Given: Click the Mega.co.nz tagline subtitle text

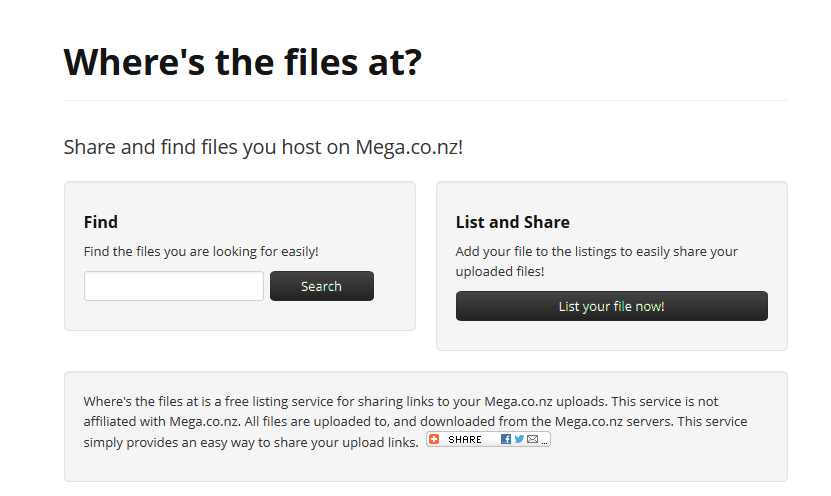Looking at the screenshot, I should pos(263,147).
